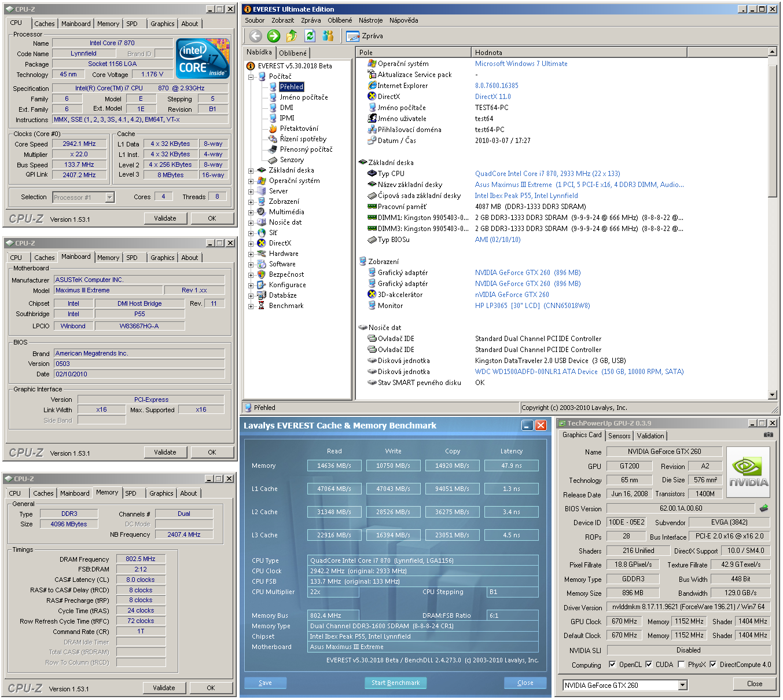
Task: Click the Close button in GPU-Z
Action: click(x=755, y=684)
